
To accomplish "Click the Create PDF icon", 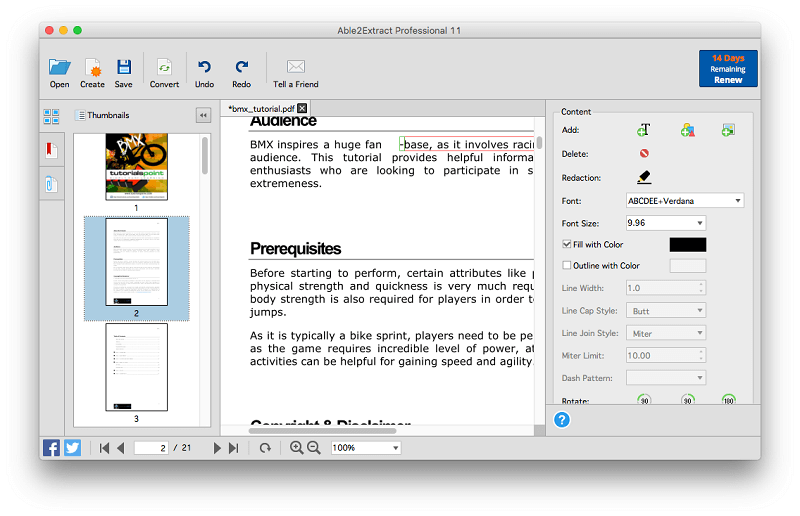I will coord(92,67).
